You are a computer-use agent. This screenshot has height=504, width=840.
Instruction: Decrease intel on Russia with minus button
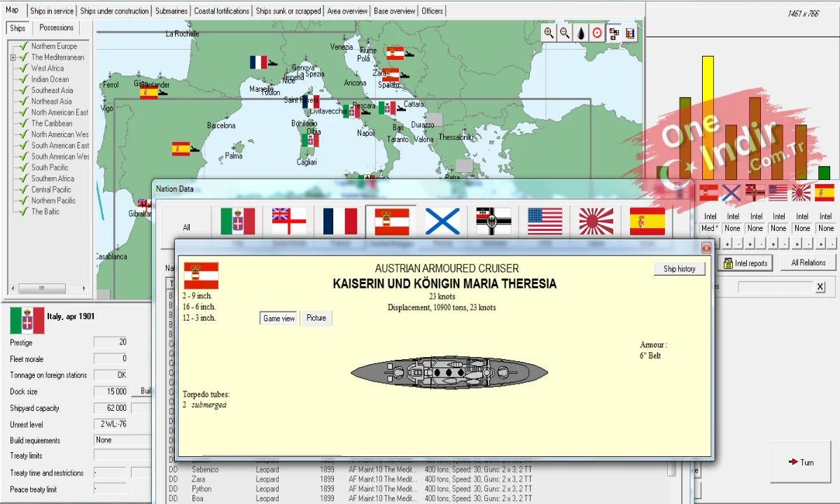coord(738,244)
